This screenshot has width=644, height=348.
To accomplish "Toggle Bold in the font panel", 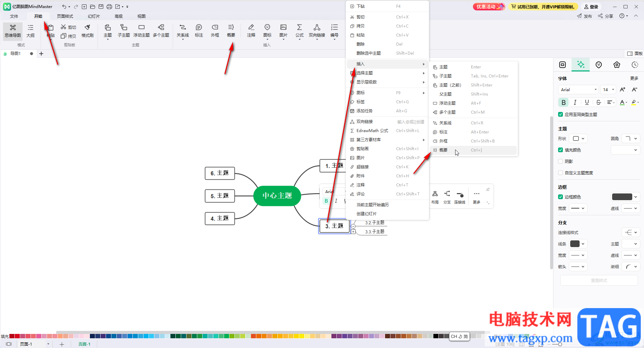I will point(563,102).
